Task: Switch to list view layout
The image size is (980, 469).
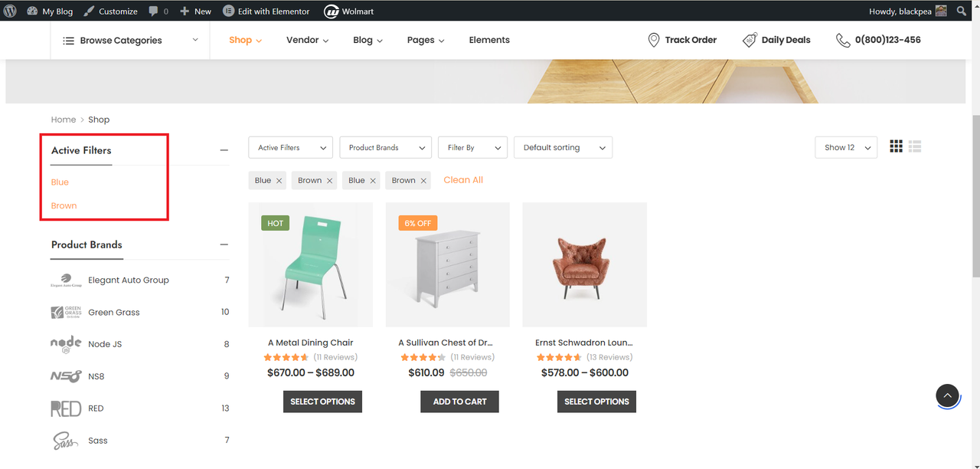Action: click(x=915, y=146)
